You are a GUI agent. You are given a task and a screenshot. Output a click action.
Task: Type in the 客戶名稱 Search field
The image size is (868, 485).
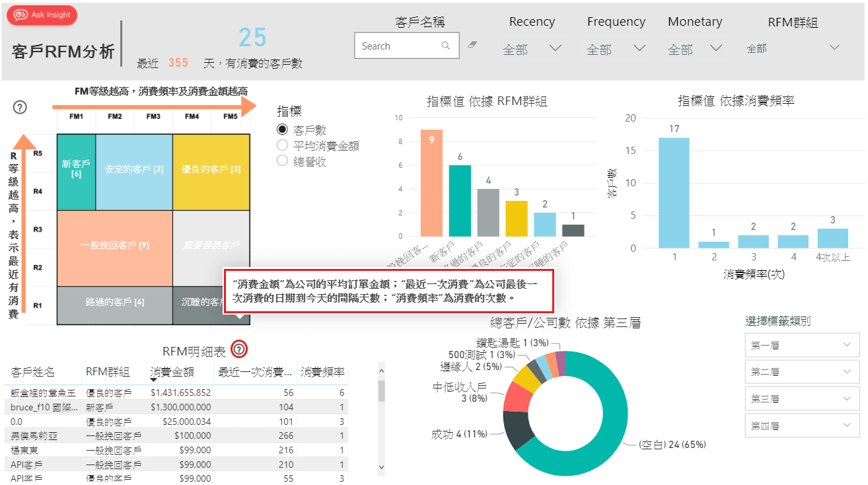coord(396,46)
